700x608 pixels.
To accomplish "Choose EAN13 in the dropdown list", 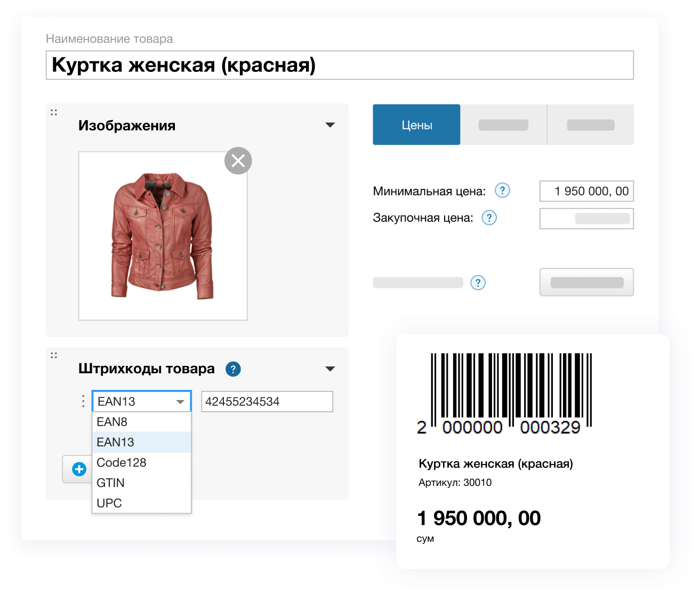I will (x=142, y=442).
